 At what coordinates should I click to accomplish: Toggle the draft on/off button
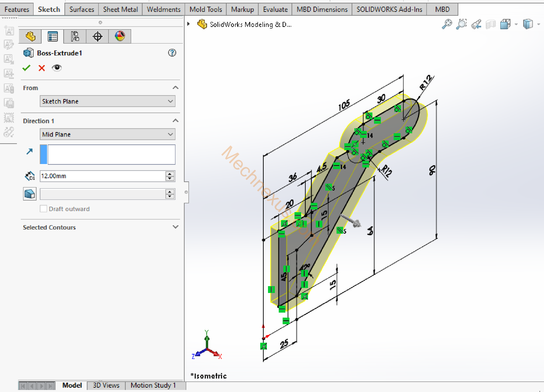pyautogui.click(x=30, y=194)
